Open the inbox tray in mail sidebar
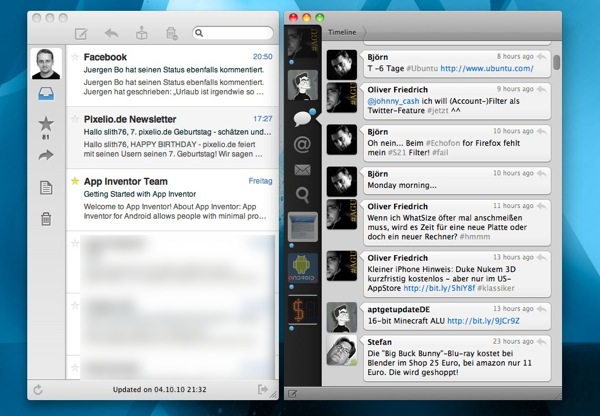The image size is (600, 416). [x=46, y=94]
